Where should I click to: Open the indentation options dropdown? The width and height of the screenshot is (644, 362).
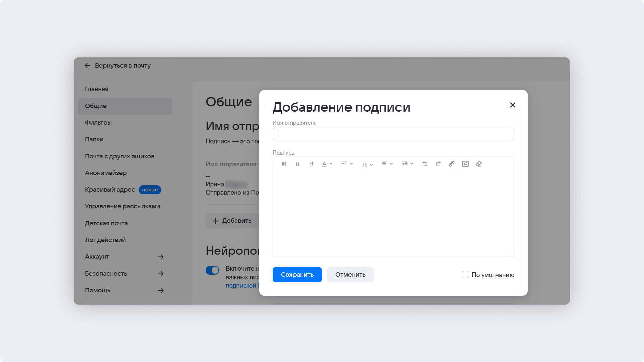[x=408, y=164]
